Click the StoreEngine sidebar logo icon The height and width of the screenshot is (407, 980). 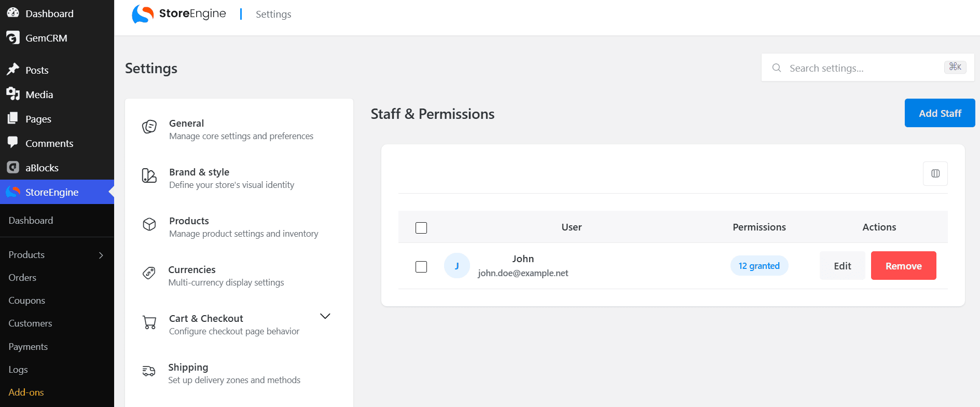[13, 192]
